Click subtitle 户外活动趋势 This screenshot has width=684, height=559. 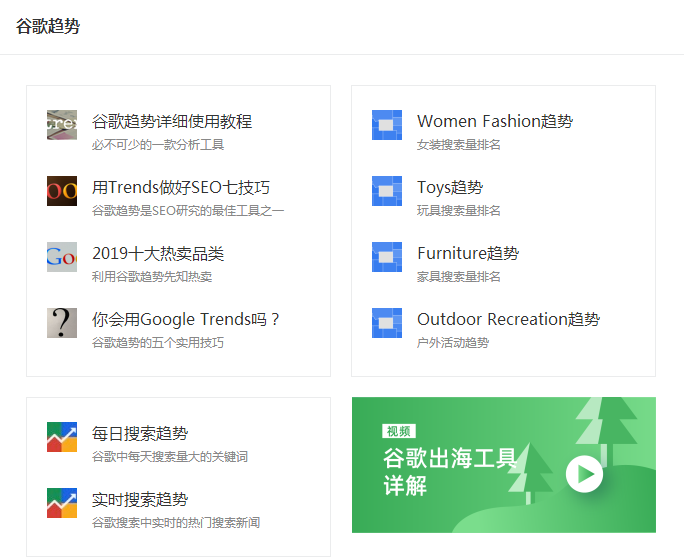click(x=453, y=343)
